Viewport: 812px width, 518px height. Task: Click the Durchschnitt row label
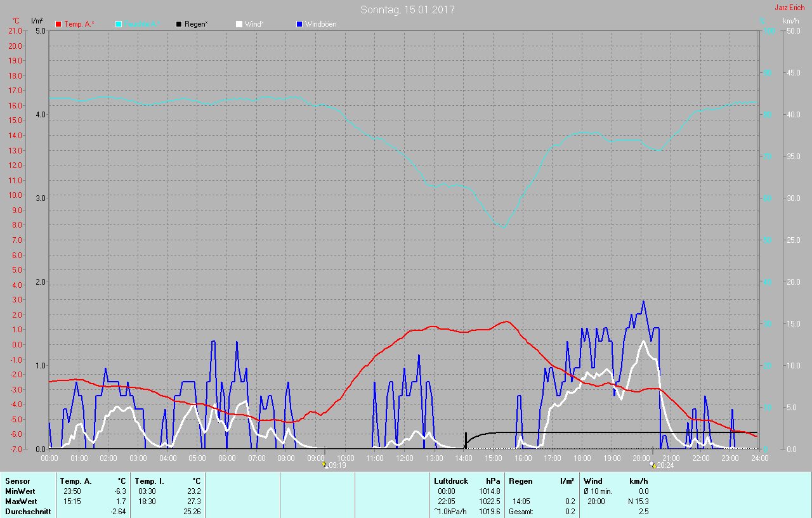coord(27,512)
